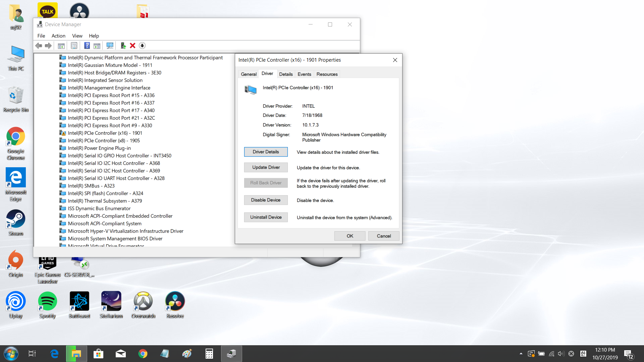This screenshot has height=362, width=644.
Task: Cancel the PCIe Controller properties dialog
Action: [384, 236]
